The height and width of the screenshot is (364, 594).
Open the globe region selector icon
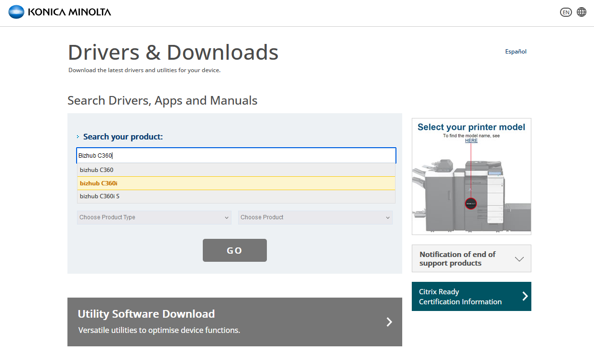582,12
